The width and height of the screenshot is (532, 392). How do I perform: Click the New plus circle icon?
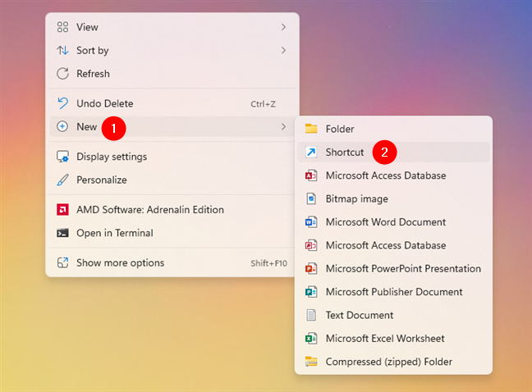point(62,127)
